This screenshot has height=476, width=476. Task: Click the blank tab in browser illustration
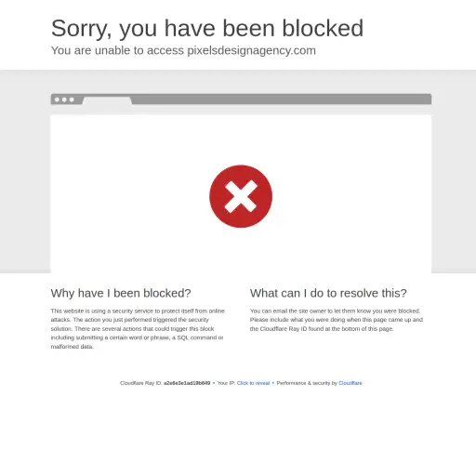[x=107, y=101]
